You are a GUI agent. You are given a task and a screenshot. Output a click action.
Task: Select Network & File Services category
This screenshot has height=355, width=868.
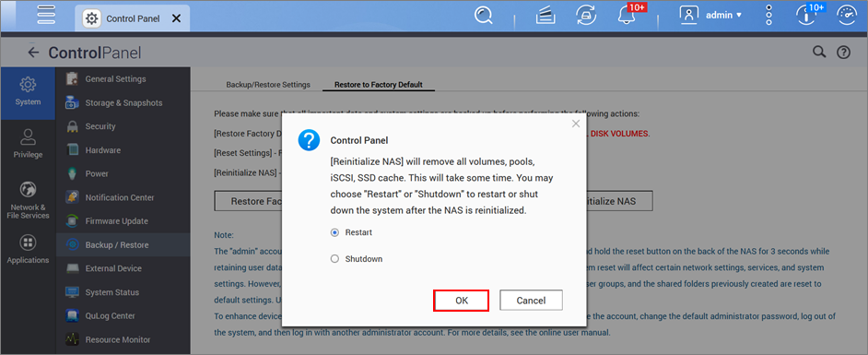pyautogui.click(x=28, y=199)
